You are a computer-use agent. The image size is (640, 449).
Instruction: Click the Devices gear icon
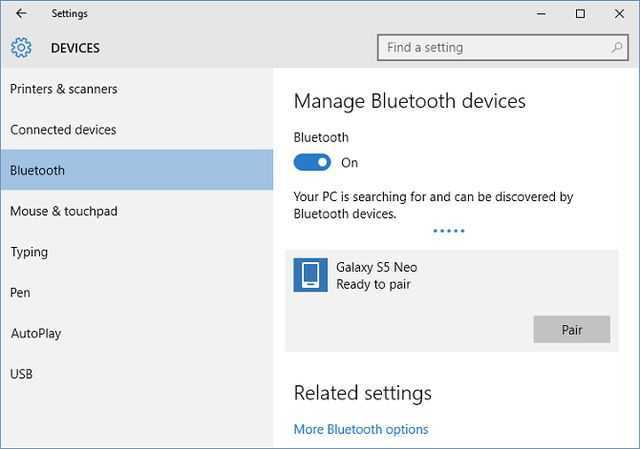coord(21,48)
